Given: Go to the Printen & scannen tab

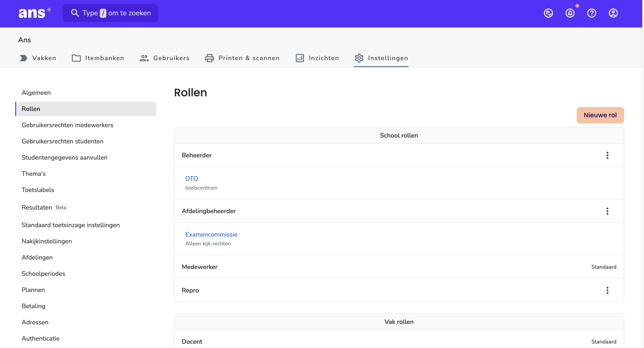Looking at the screenshot, I should coord(242,58).
